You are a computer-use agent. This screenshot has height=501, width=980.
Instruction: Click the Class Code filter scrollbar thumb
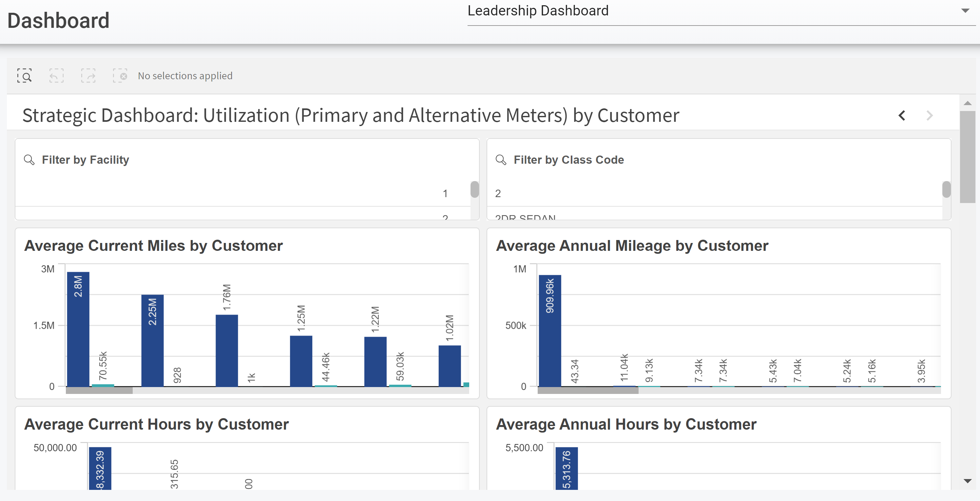946,189
